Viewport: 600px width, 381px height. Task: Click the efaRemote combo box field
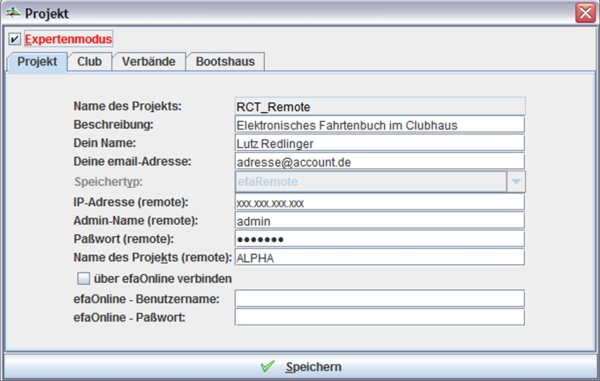(371, 181)
